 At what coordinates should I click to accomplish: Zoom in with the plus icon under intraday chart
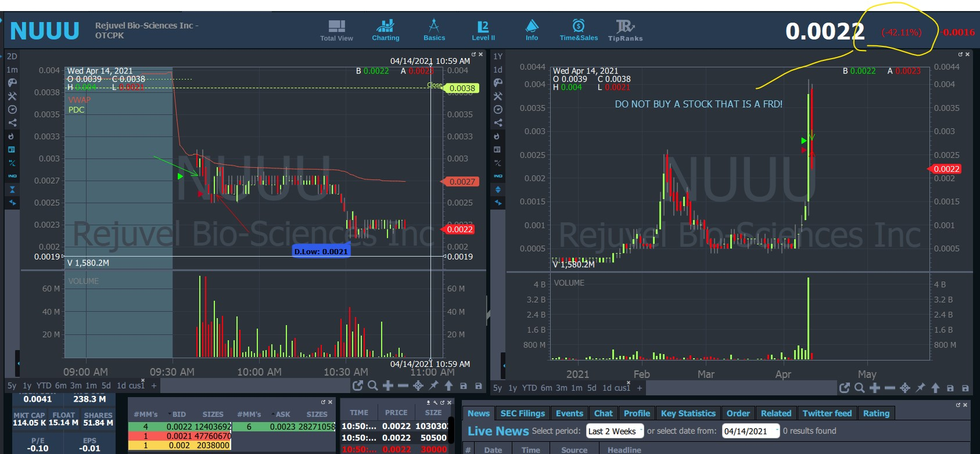click(388, 385)
